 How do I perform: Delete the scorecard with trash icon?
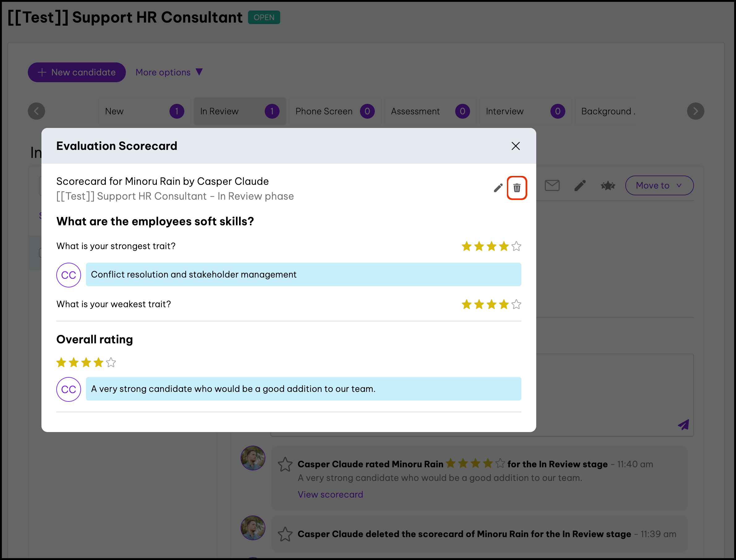[516, 188]
